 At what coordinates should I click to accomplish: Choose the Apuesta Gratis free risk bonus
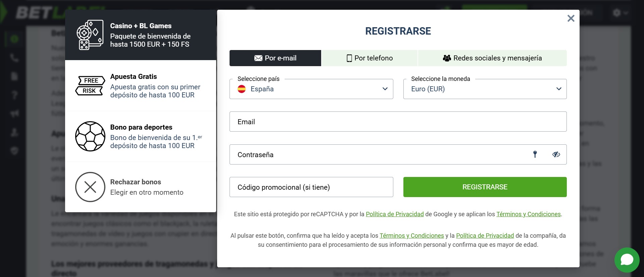click(141, 86)
